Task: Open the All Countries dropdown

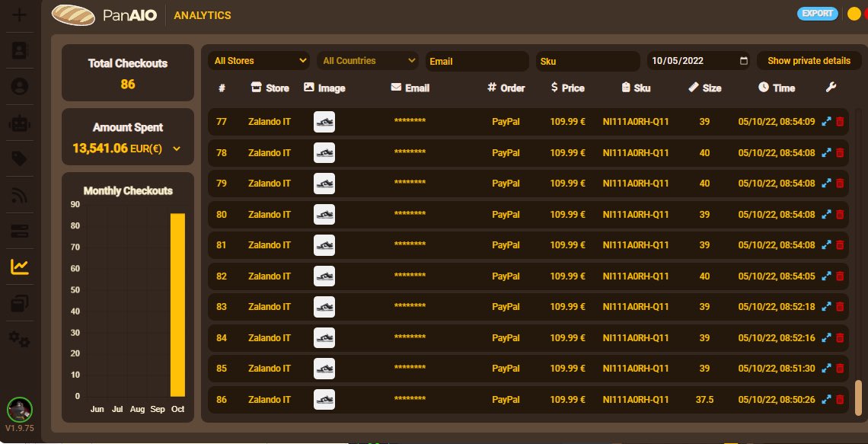Action: click(x=368, y=61)
